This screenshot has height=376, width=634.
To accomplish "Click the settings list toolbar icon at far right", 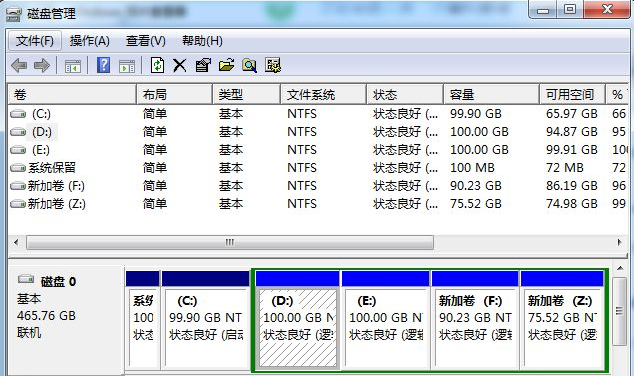I will [273, 65].
